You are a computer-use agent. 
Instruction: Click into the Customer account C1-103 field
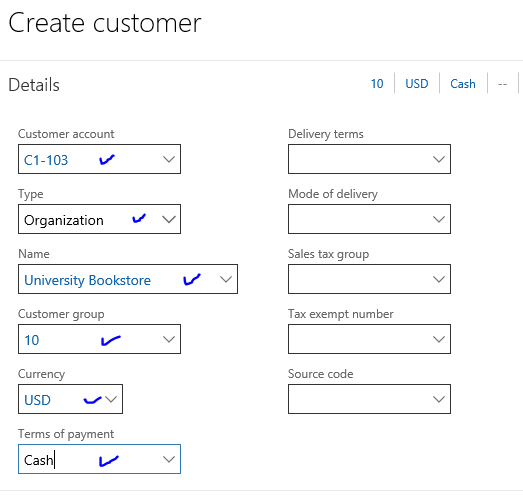[99, 159]
